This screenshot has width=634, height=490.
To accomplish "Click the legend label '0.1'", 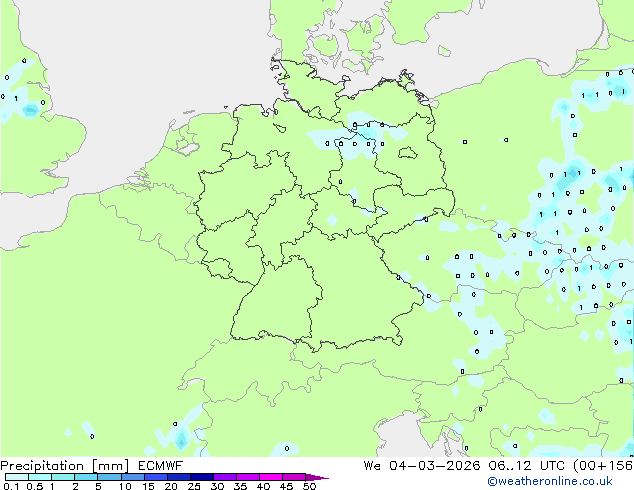I will (x=11, y=486).
